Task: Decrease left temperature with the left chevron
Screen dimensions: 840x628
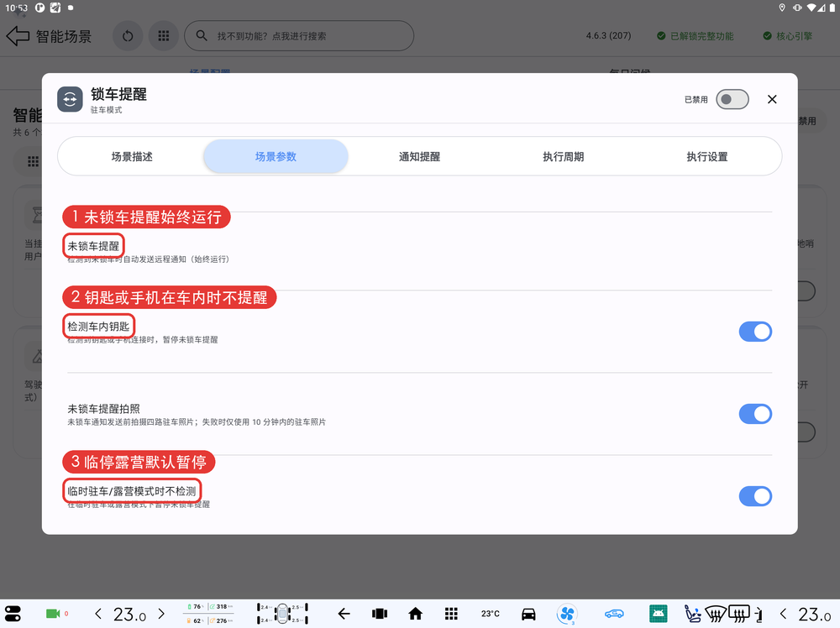Action: [98, 614]
